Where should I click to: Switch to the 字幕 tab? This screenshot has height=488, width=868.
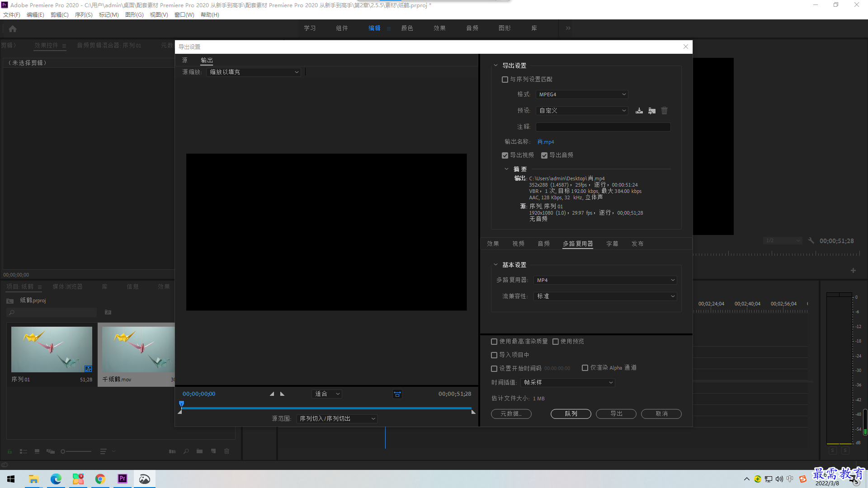click(612, 244)
